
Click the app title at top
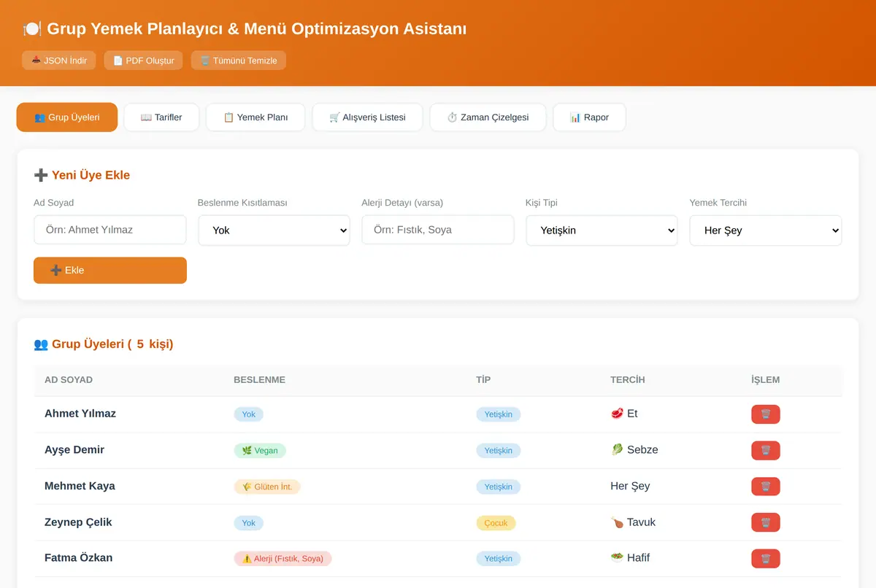(x=245, y=29)
